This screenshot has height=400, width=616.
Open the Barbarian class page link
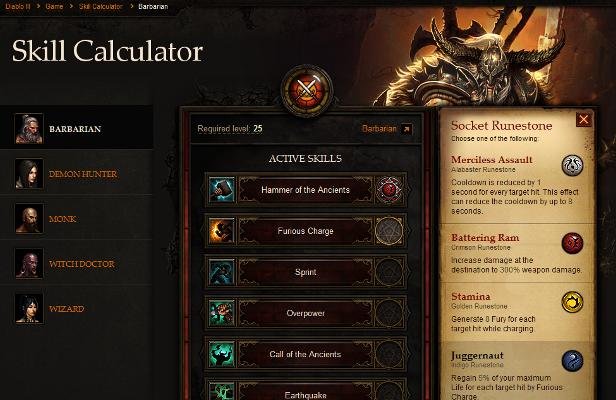(387, 129)
